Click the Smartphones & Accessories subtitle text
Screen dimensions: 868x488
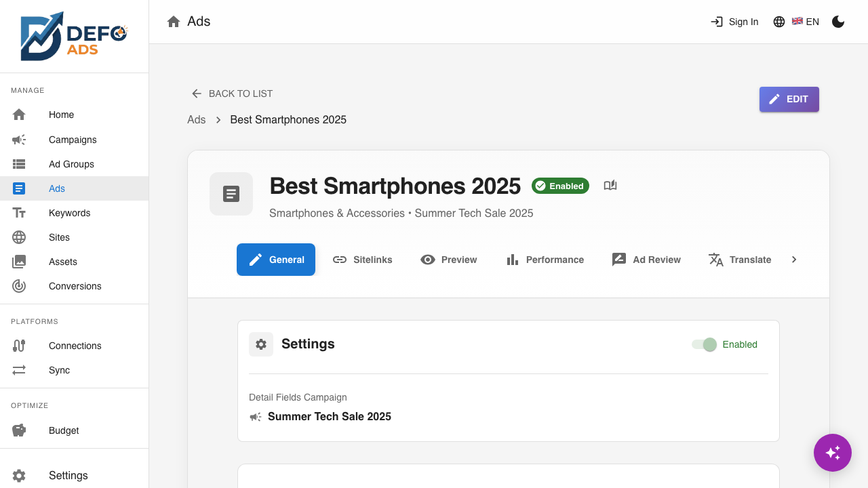coord(337,213)
